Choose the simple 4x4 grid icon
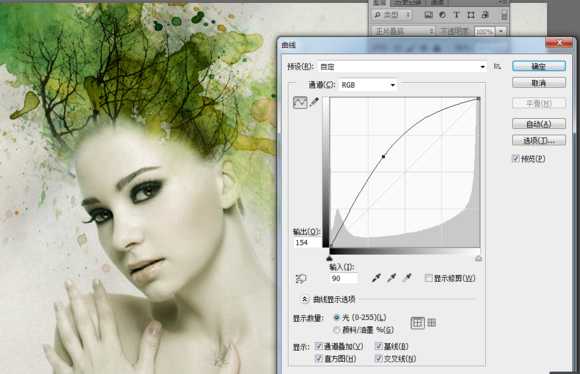Viewport: 580px width, 374px height. pyautogui.click(x=418, y=323)
